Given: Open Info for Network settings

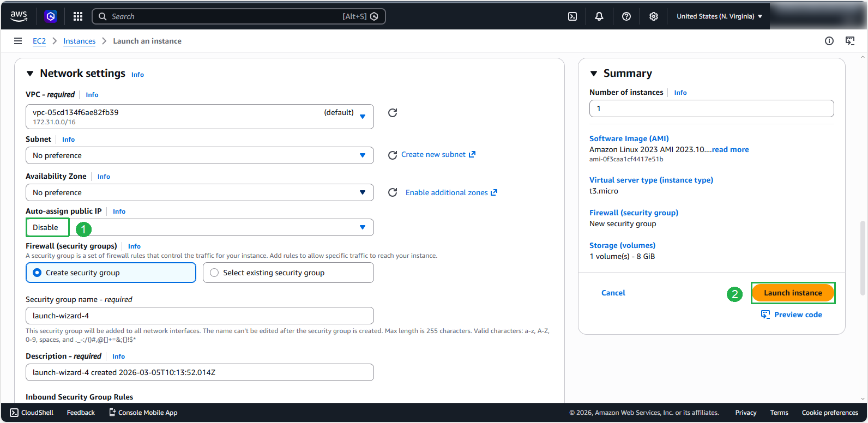Looking at the screenshot, I should pyautogui.click(x=137, y=75).
